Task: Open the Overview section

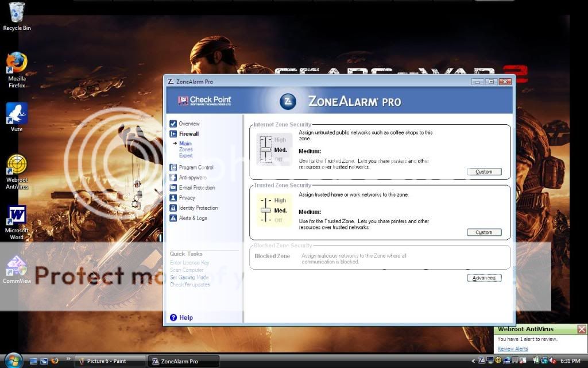Action: tap(189, 124)
